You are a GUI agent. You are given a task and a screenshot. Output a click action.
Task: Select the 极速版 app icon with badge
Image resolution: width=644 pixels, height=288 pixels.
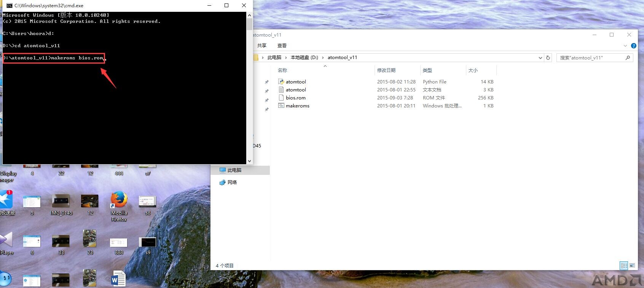(6, 202)
